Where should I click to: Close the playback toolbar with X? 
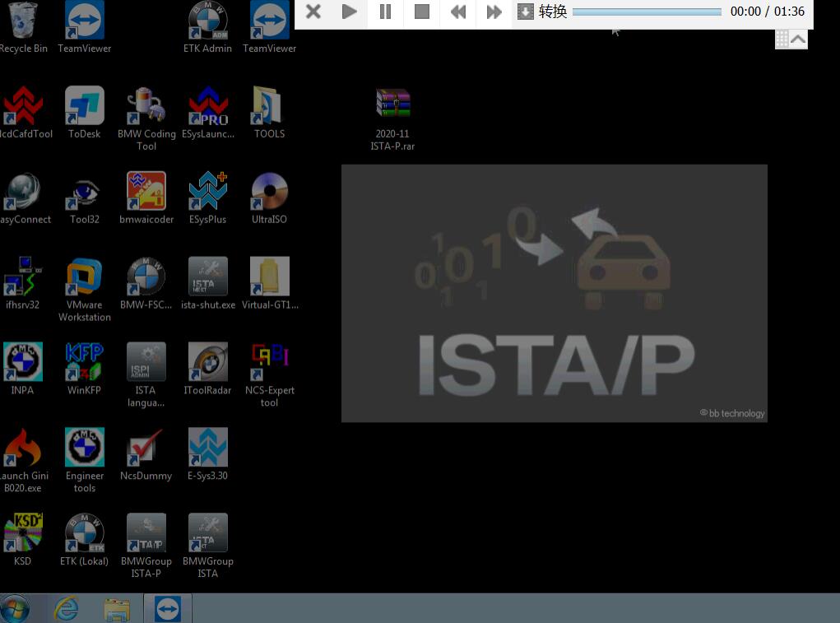coord(313,12)
